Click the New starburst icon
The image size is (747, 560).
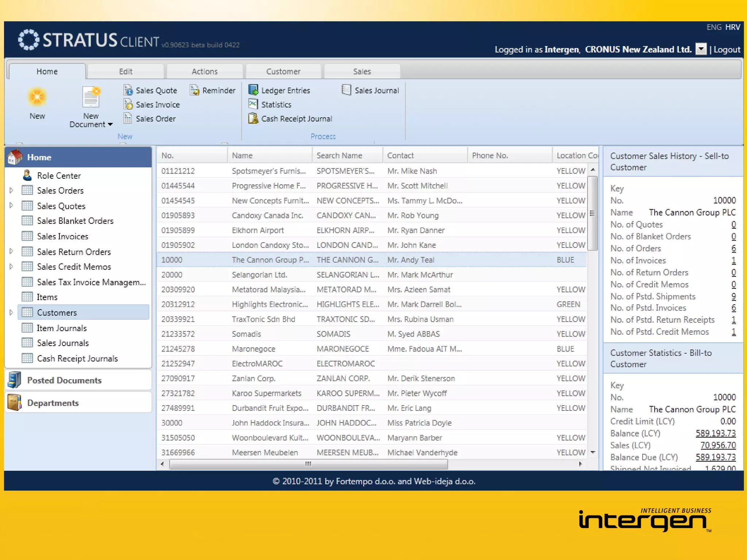[37, 97]
